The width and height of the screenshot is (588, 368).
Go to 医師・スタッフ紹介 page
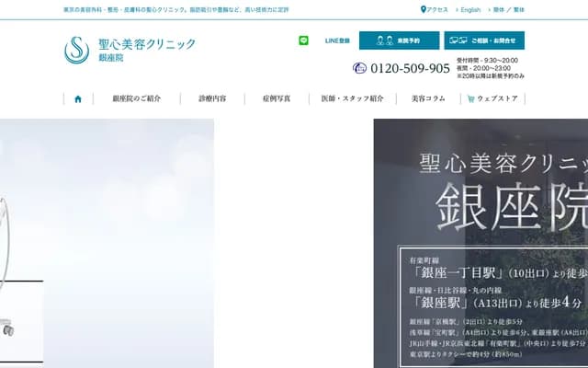click(352, 98)
